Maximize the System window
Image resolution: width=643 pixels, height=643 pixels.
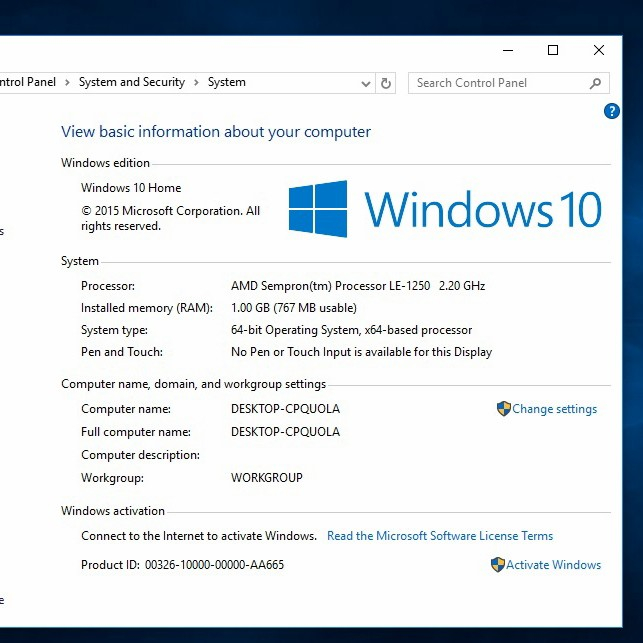pyautogui.click(x=553, y=50)
